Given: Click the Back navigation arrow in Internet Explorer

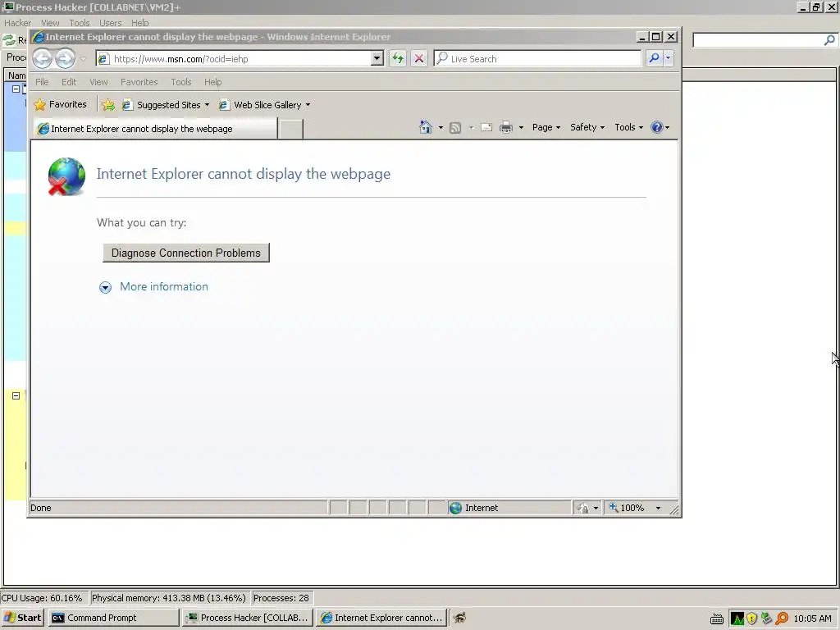Looking at the screenshot, I should coord(43,58).
